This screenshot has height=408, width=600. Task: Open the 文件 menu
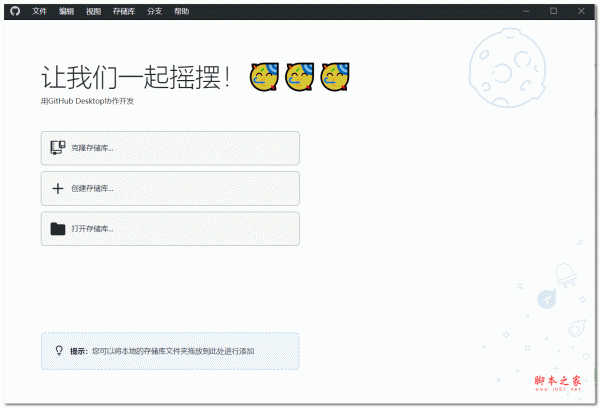pyautogui.click(x=40, y=11)
